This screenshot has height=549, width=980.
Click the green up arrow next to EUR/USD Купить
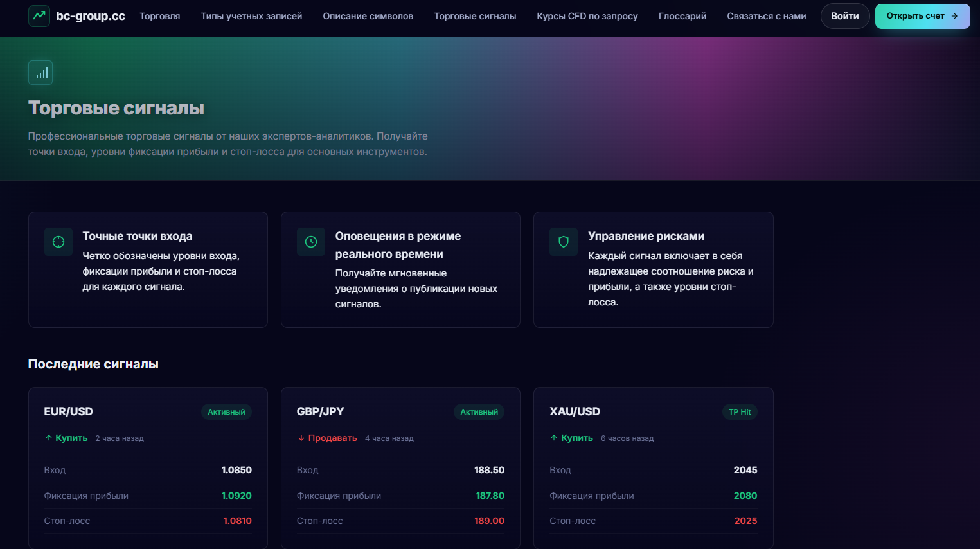coord(49,438)
